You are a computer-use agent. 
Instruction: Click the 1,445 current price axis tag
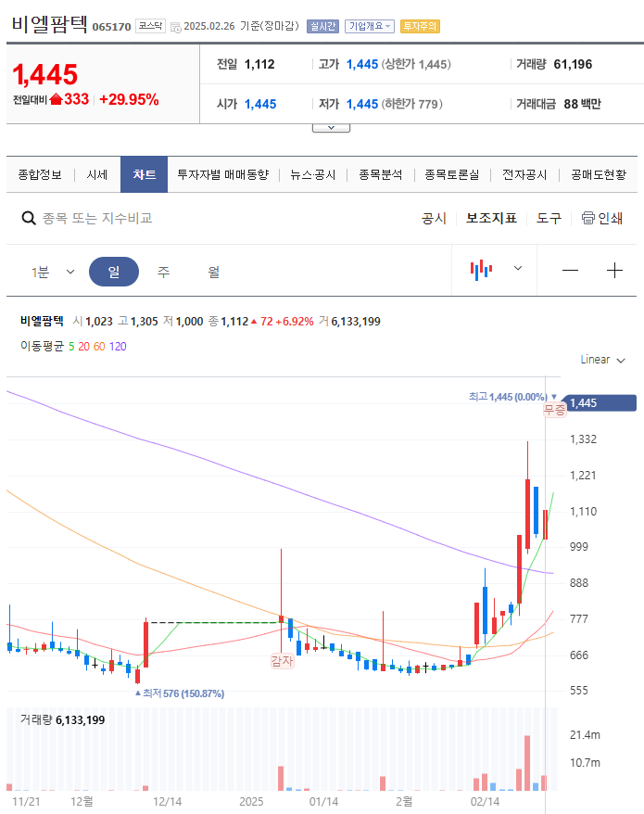pyautogui.click(x=600, y=403)
